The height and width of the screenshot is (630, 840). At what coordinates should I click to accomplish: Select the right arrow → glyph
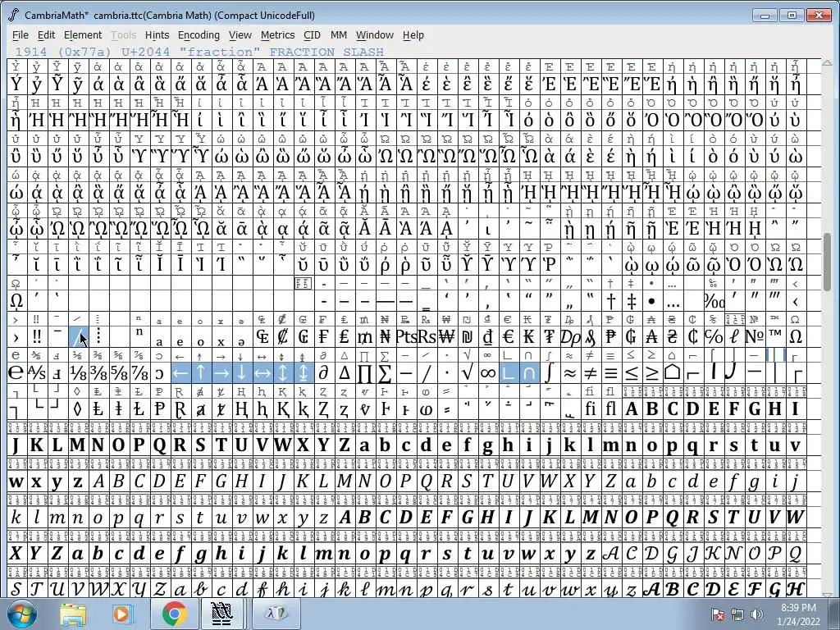[x=221, y=373]
